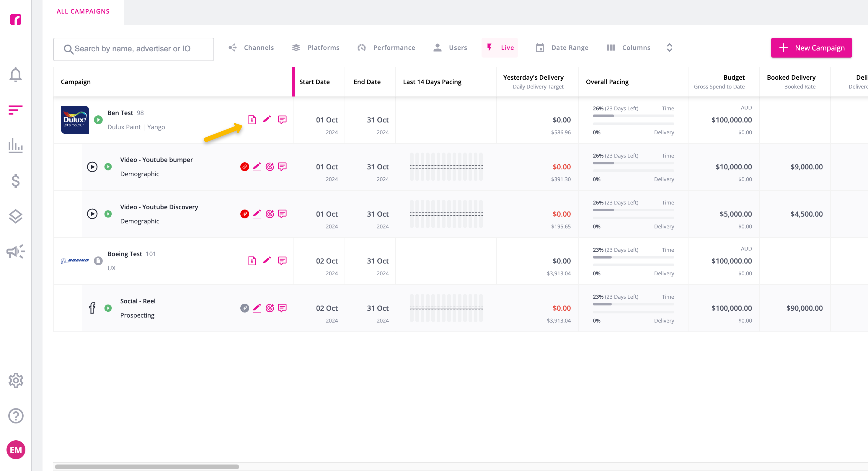Open comments for Video - Youtube Discovery
868x471 pixels.
coord(282,214)
